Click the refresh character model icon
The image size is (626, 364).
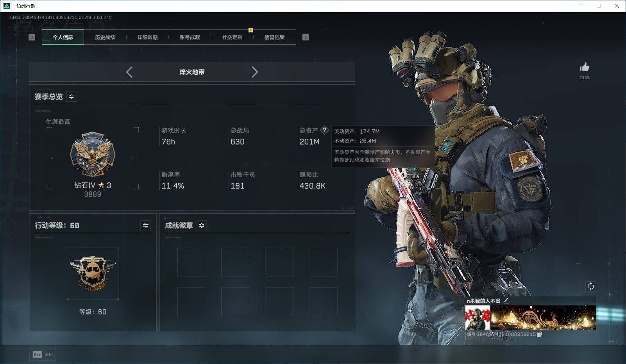tap(590, 286)
